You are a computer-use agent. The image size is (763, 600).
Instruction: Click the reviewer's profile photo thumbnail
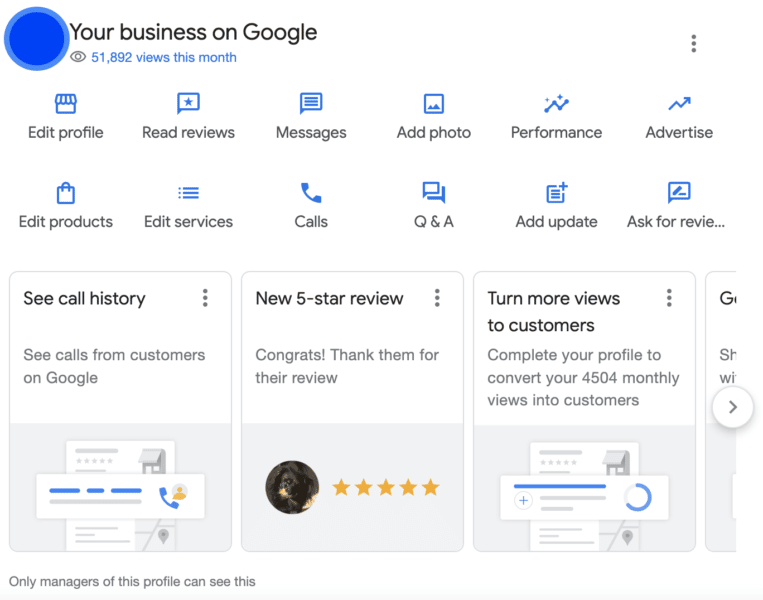pyautogui.click(x=292, y=487)
